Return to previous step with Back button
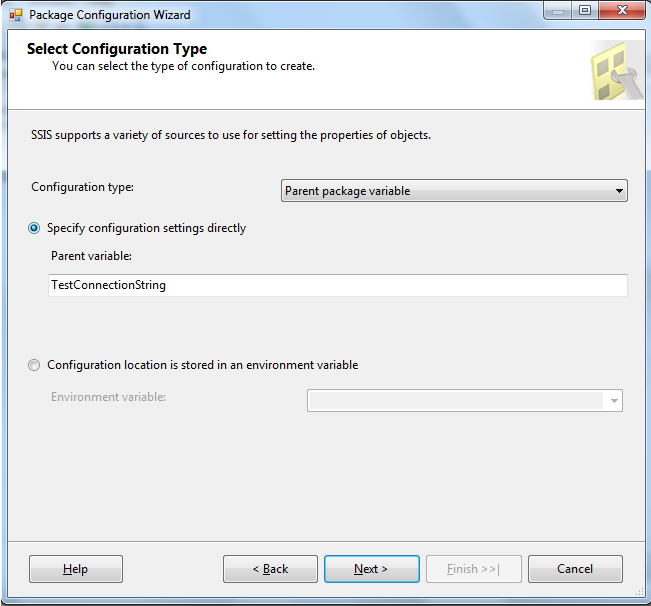 point(270,569)
